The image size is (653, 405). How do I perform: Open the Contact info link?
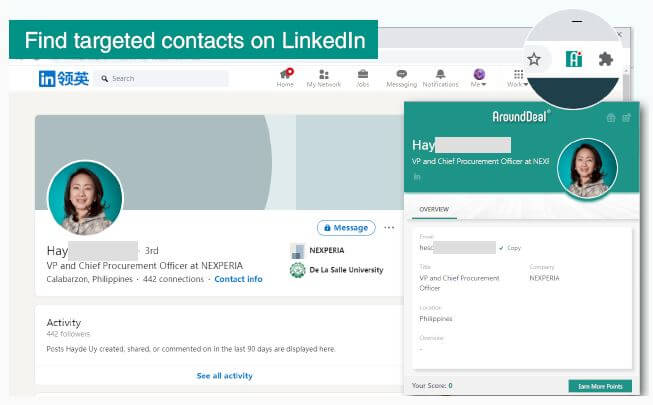point(238,279)
